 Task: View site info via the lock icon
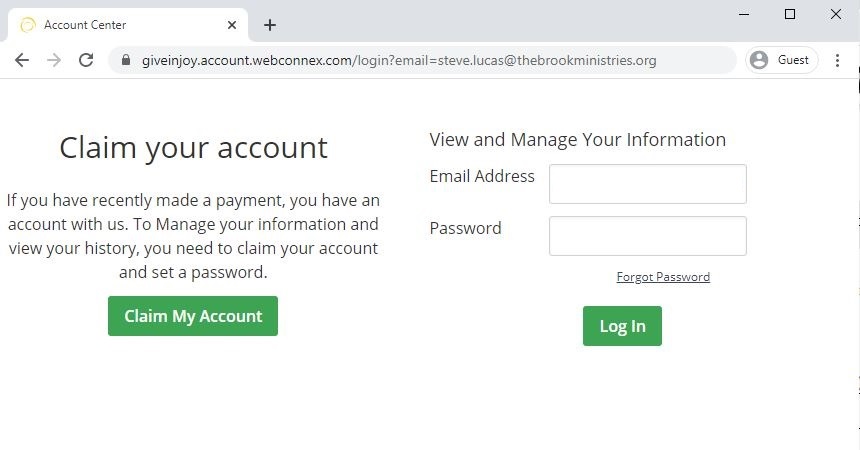(x=125, y=60)
